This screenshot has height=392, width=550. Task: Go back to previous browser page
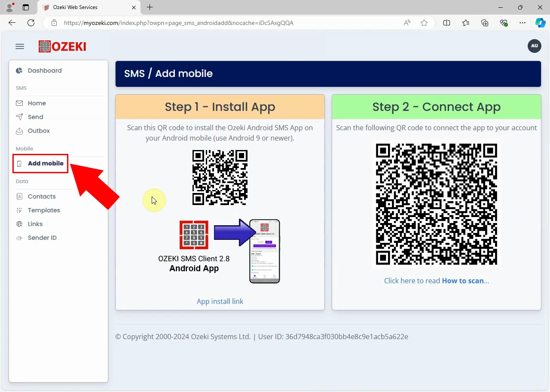tap(12, 23)
